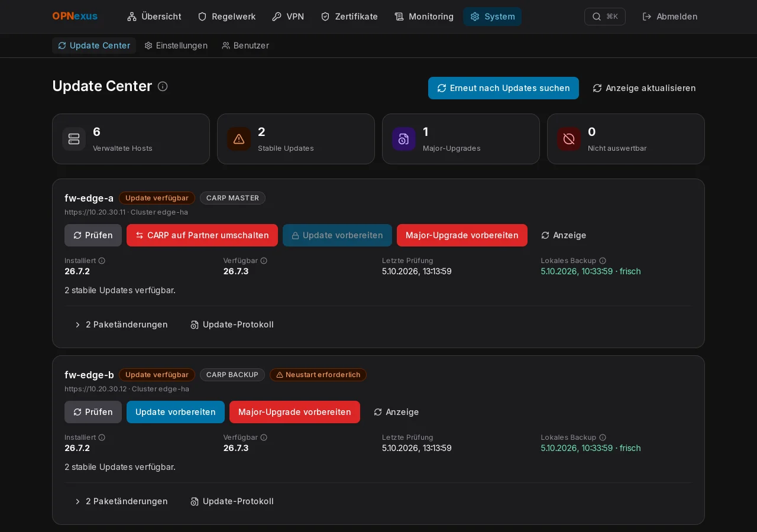This screenshot has height=532, width=757.
Task: Click Erneut nach Updates suchen
Action: 503,88
